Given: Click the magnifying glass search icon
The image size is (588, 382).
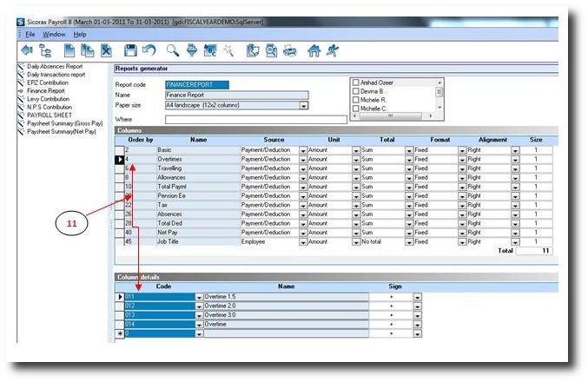Looking at the screenshot, I should click(173, 50).
